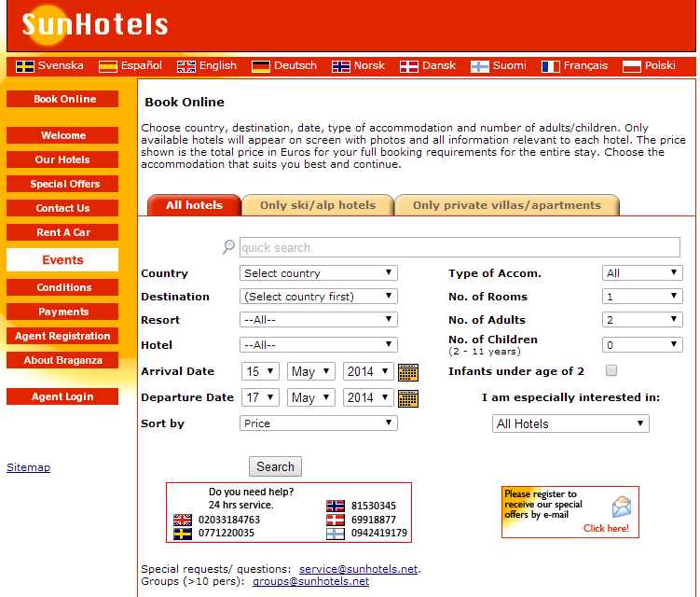This screenshot has height=597, width=700.
Task: Open the Destination dropdown
Action: tap(318, 297)
